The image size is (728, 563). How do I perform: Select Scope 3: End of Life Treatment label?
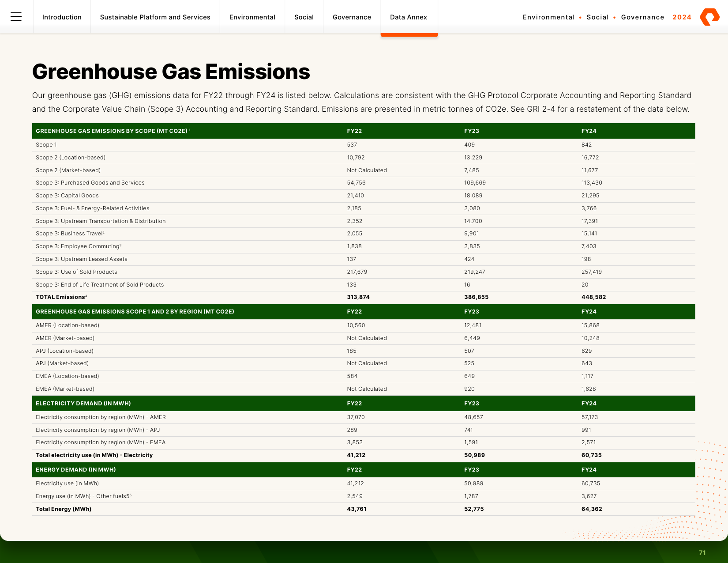click(x=100, y=285)
